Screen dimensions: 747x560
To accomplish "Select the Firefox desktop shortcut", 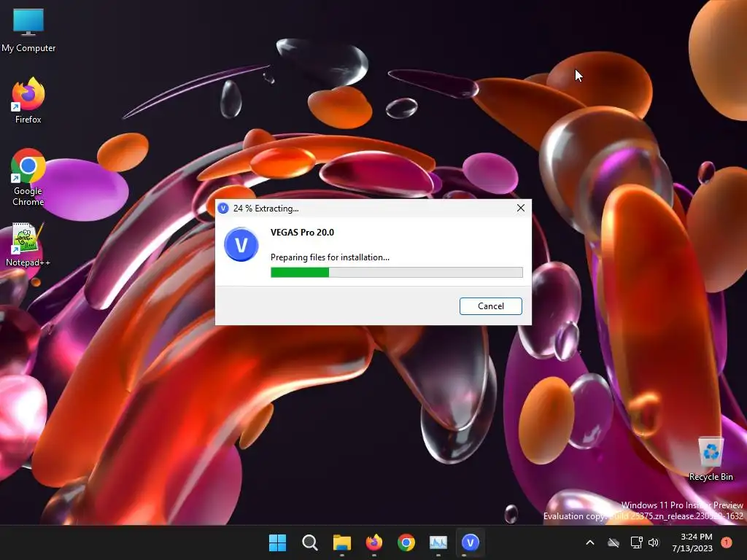I will (28, 101).
